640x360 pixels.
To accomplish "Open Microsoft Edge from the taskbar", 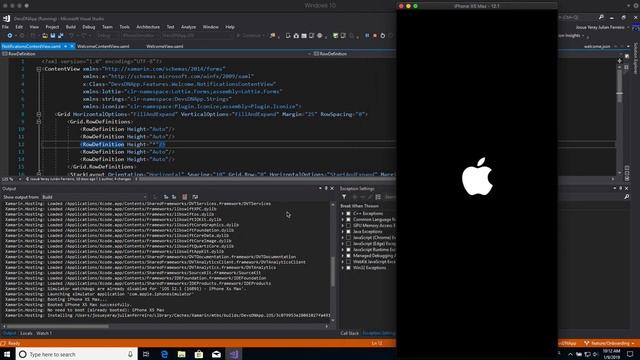I will tap(164, 354).
